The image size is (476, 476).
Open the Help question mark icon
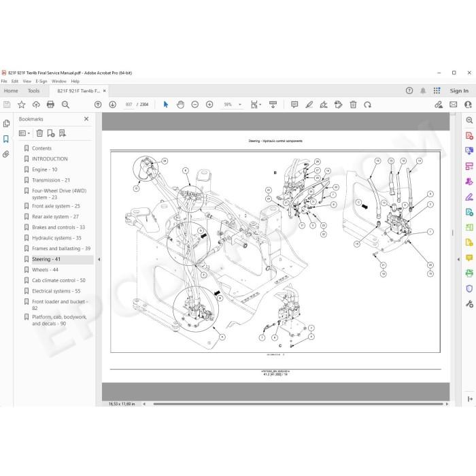point(409,90)
